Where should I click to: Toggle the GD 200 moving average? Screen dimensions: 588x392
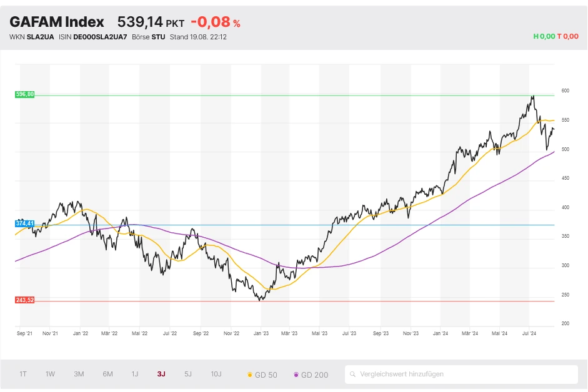(311, 375)
